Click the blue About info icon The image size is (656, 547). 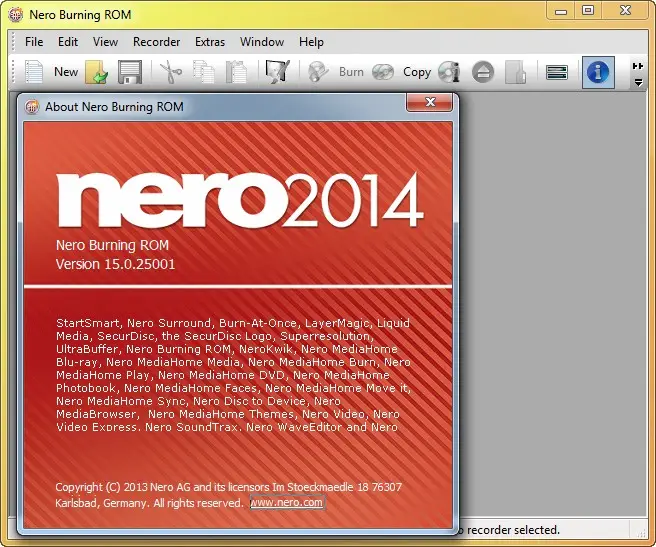(x=598, y=72)
